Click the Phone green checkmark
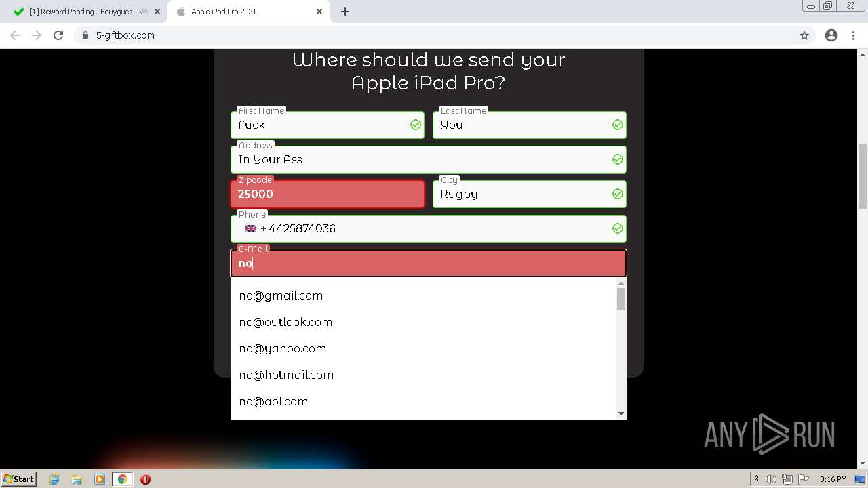Screen dimensions: 868x488 618,229
